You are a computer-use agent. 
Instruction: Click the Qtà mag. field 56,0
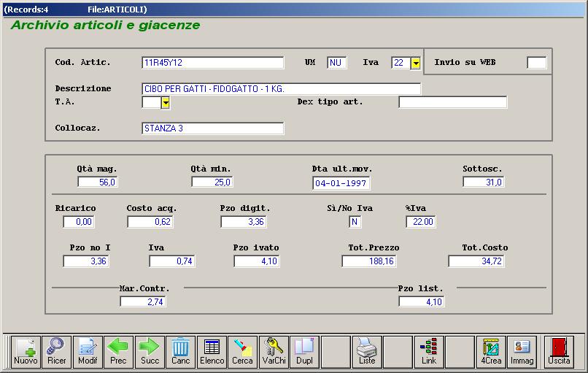pyautogui.click(x=98, y=182)
